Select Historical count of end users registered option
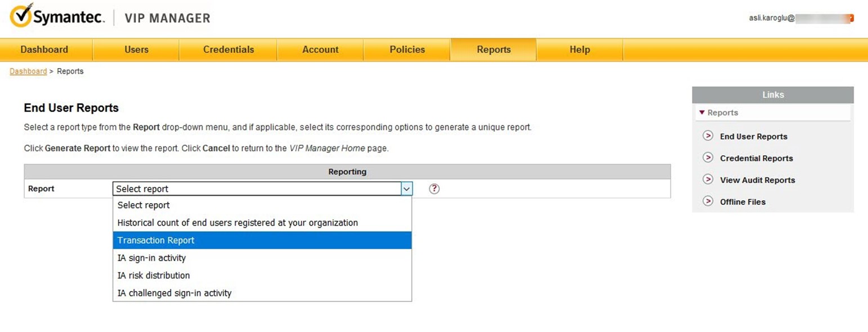The width and height of the screenshot is (868, 332). click(262, 223)
